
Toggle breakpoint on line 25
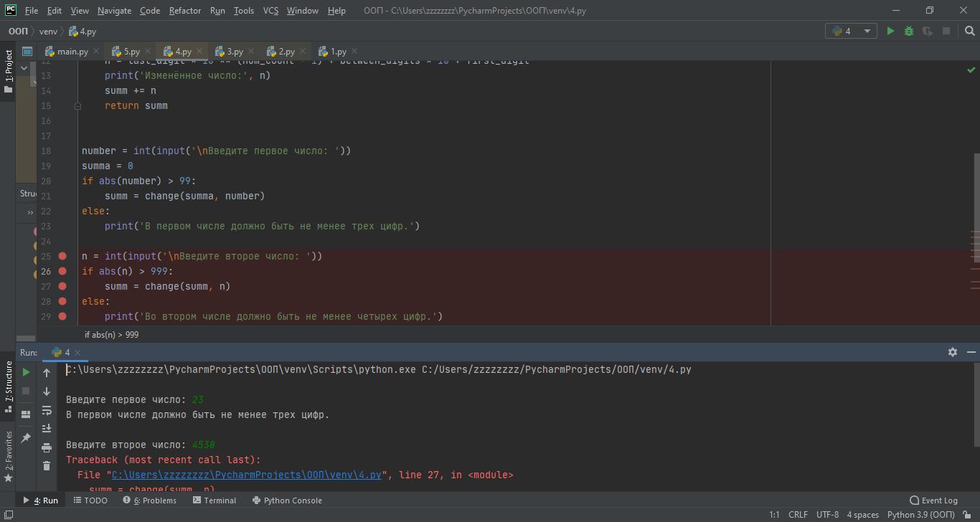click(x=62, y=256)
